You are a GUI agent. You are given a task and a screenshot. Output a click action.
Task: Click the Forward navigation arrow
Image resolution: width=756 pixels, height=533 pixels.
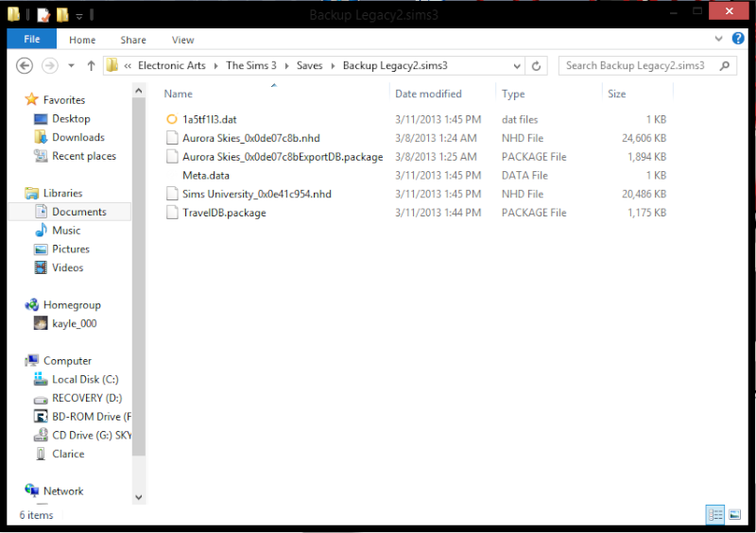click(x=50, y=65)
